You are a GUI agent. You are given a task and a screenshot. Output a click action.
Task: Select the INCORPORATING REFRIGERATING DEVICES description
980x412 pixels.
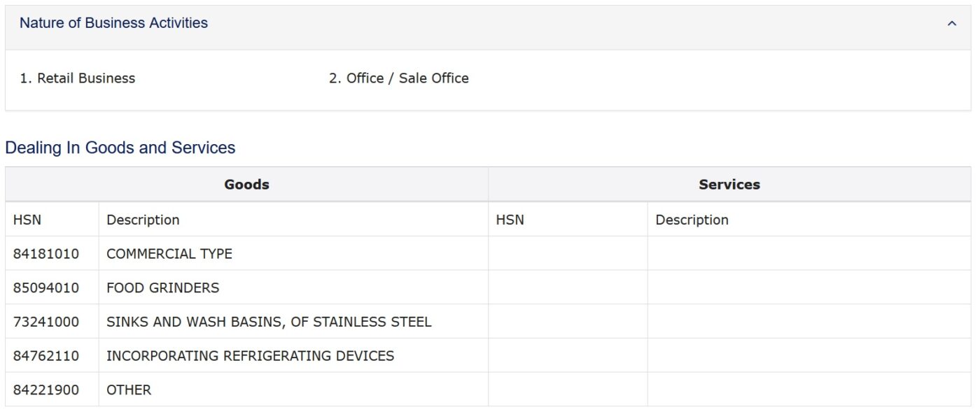pyautogui.click(x=250, y=356)
